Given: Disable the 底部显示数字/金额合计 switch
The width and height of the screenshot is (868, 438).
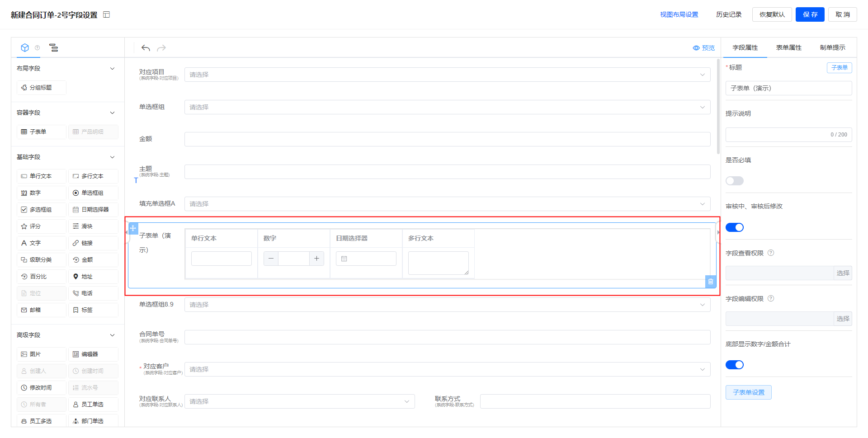Looking at the screenshot, I should (x=734, y=365).
